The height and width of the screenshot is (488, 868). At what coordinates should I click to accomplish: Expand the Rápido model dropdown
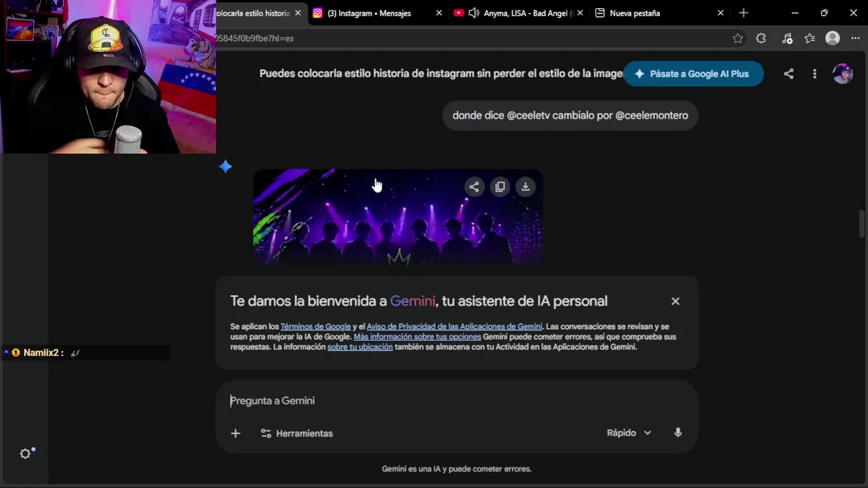(629, 433)
